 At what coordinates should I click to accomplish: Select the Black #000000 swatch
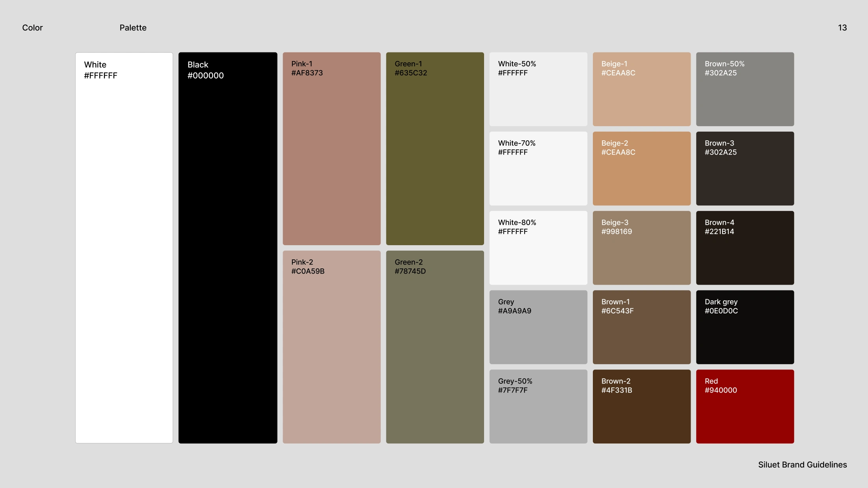228,248
